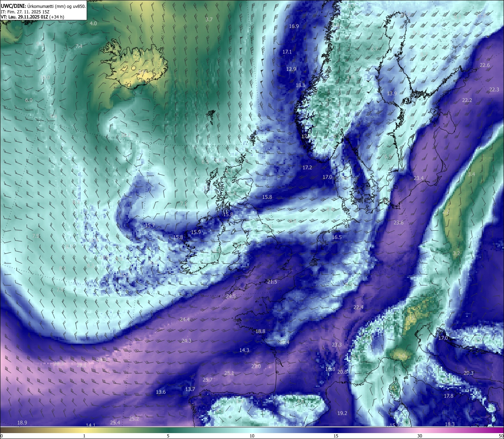The image size is (504, 439).
Task: Click the 4.0 value label
Action: point(93,23)
